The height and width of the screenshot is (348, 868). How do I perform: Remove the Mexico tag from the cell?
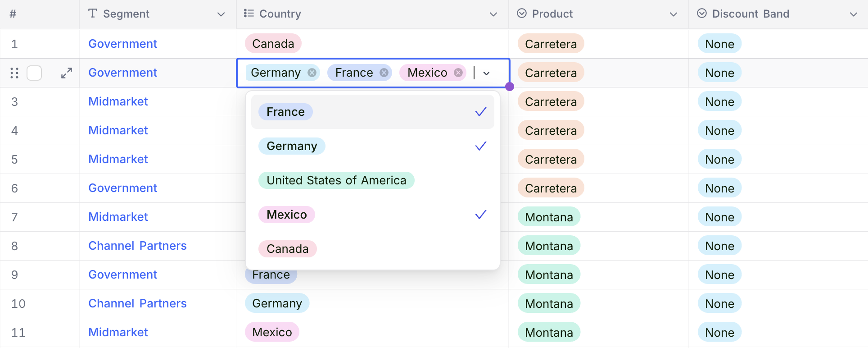(458, 73)
